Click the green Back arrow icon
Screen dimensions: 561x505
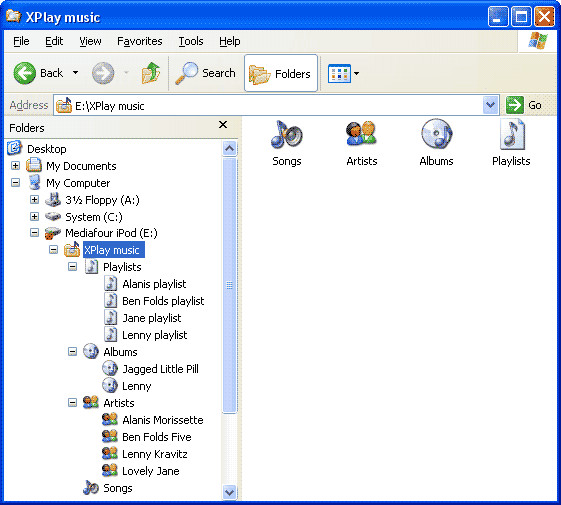(x=24, y=73)
